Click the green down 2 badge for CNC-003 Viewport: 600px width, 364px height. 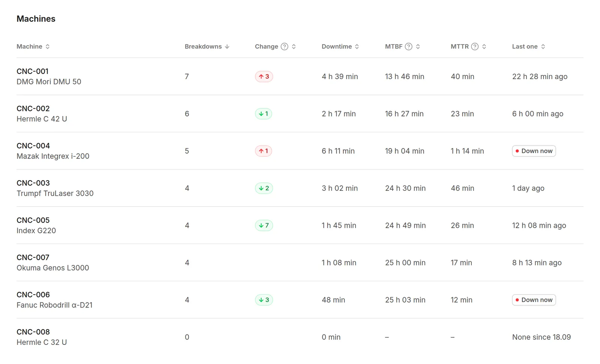[264, 188]
